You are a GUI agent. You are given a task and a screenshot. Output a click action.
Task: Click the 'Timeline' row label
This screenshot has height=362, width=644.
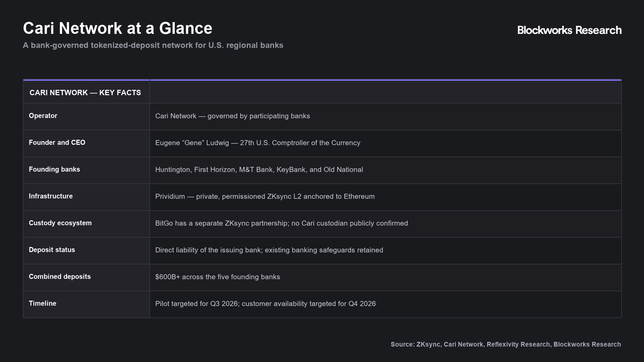pos(43,303)
